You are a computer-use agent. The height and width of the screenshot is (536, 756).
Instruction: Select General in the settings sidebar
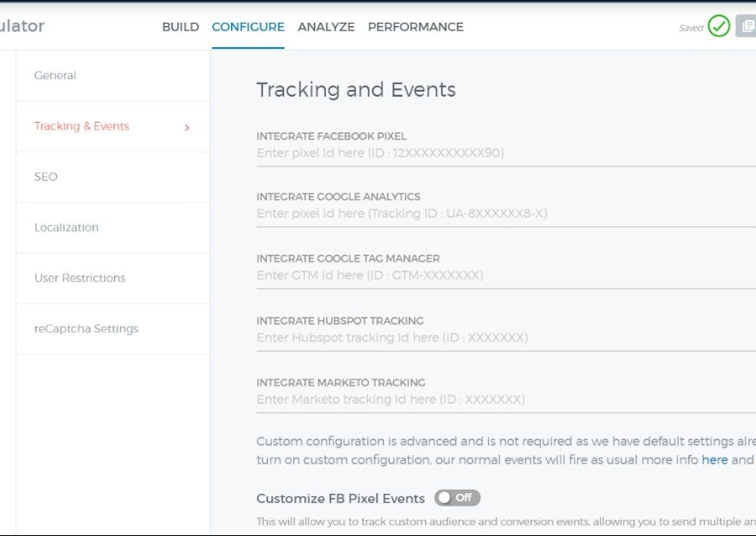coord(55,76)
